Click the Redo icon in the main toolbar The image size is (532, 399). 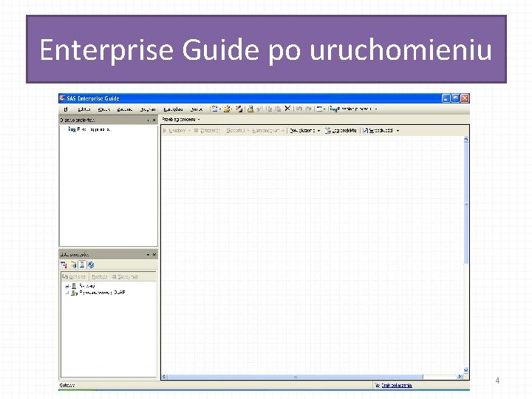click(x=308, y=109)
